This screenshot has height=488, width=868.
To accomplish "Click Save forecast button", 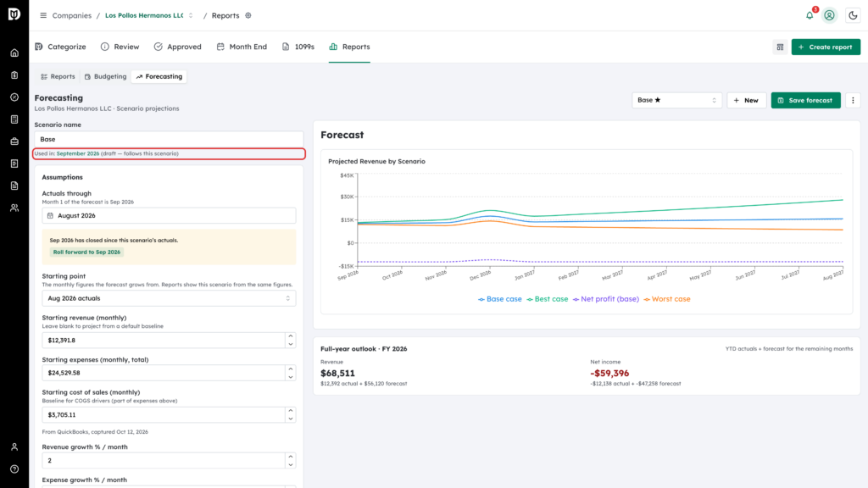I will tap(805, 100).
